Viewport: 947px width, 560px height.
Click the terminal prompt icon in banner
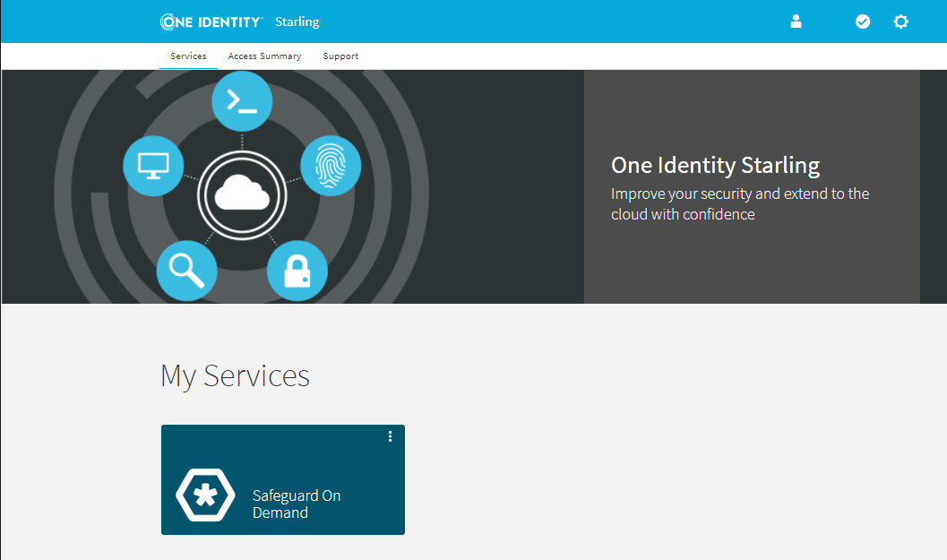[x=242, y=101]
